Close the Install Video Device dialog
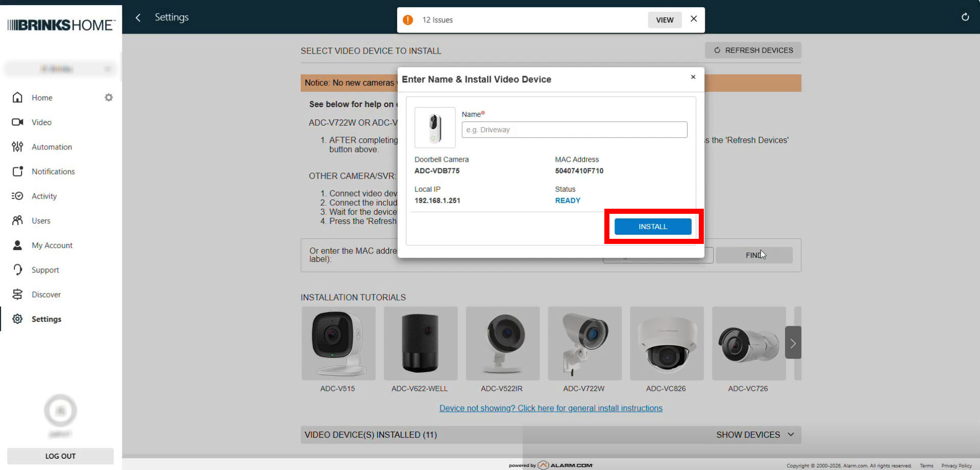The width and height of the screenshot is (980, 470). 693,77
